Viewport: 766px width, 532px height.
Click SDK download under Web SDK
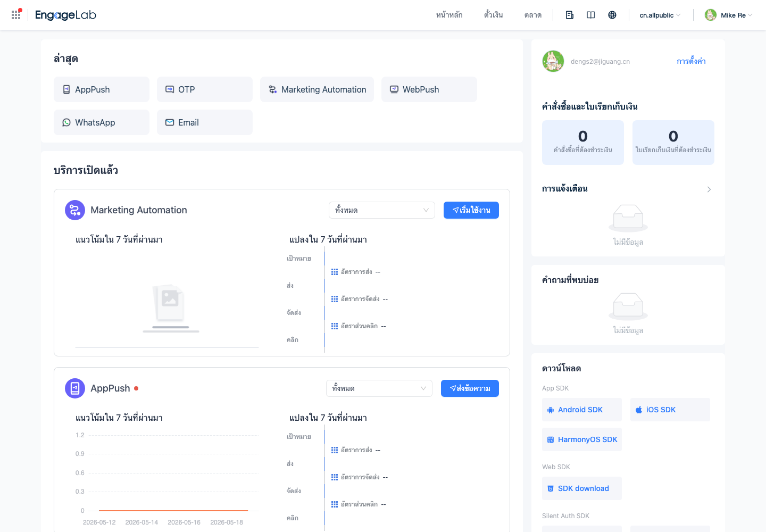click(582, 488)
